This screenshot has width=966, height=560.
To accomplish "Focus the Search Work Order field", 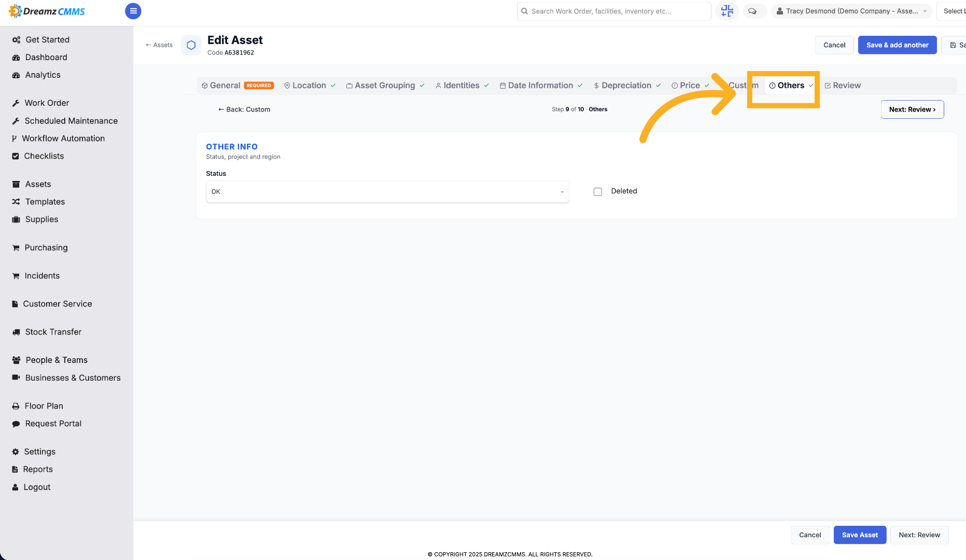I will click(x=614, y=11).
